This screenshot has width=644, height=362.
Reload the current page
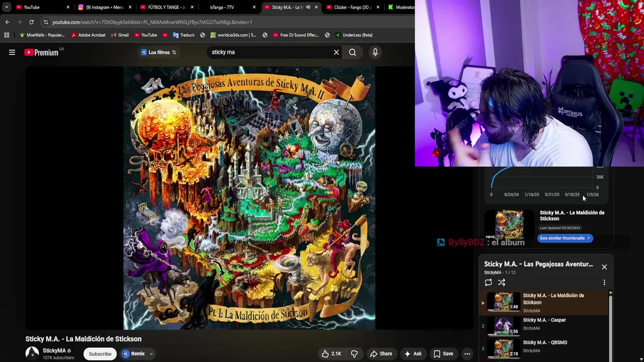coord(31,22)
